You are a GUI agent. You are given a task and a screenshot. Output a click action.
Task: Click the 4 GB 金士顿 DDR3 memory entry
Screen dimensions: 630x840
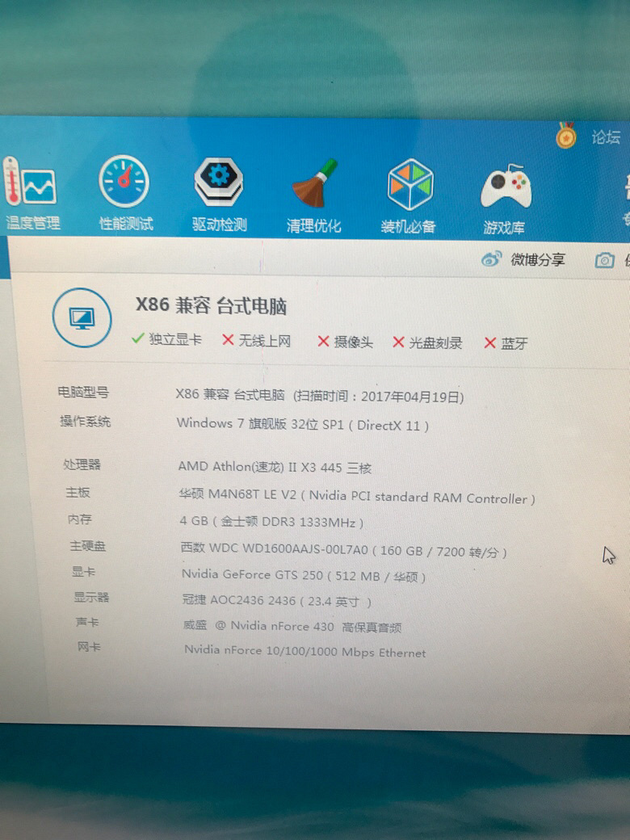coord(271,523)
